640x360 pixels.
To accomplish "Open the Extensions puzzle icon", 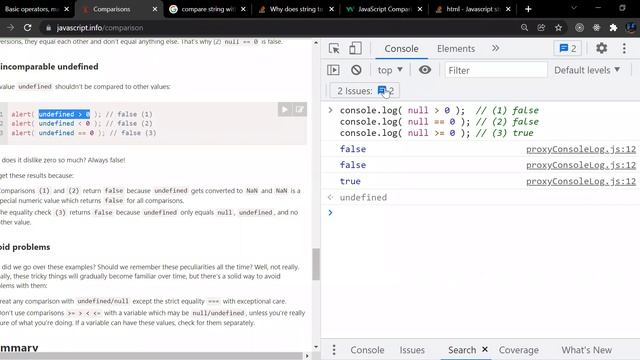I will [x=613, y=28].
